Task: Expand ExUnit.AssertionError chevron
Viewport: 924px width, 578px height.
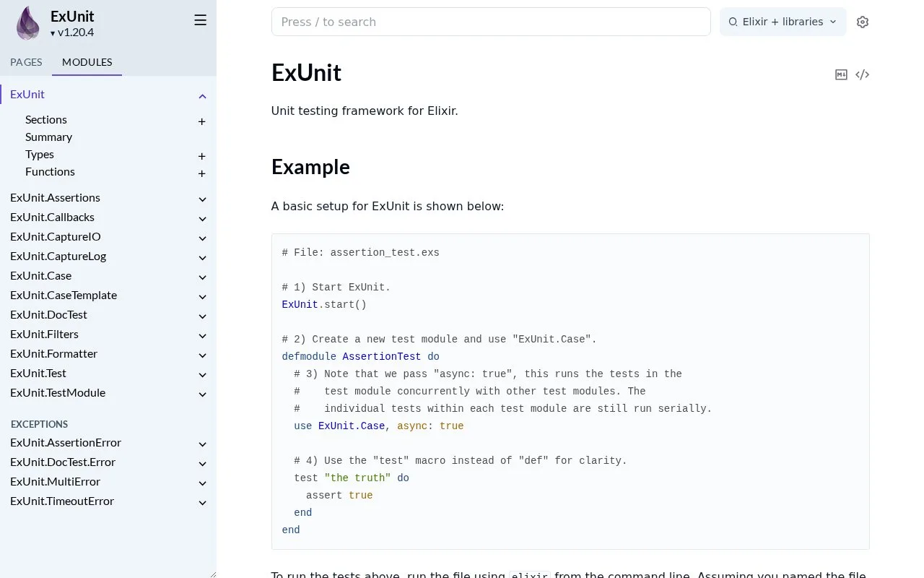Action: (202, 444)
